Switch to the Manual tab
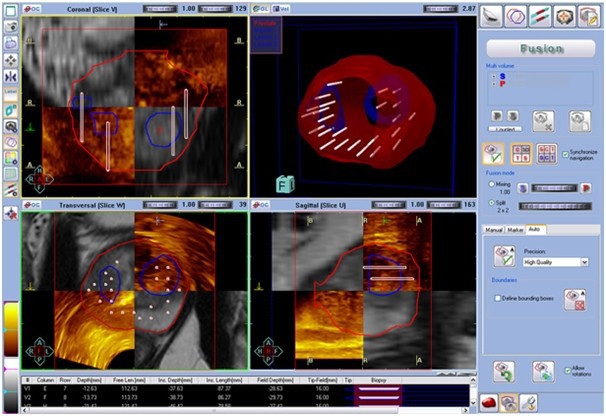This screenshot has width=606, height=416. point(494,230)
